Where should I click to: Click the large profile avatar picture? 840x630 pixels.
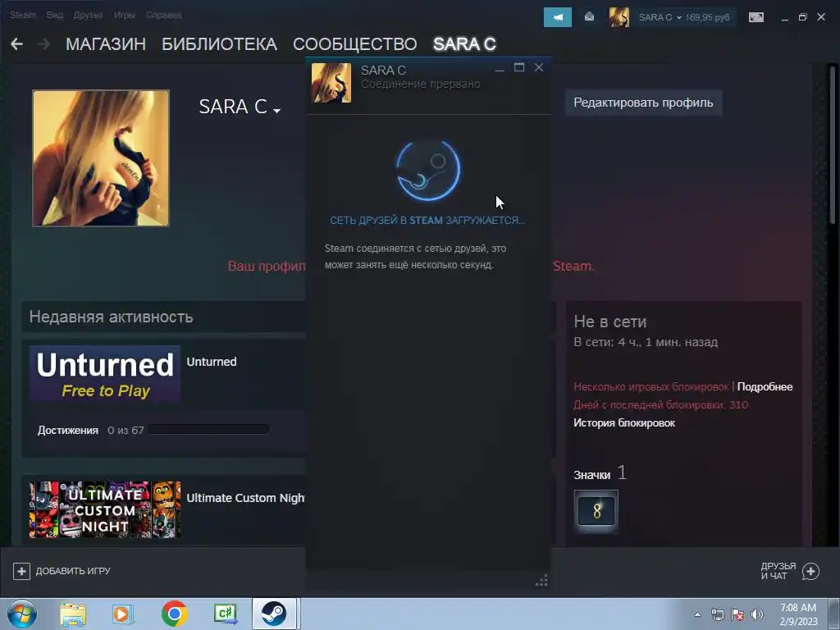(x=101, y=158)
